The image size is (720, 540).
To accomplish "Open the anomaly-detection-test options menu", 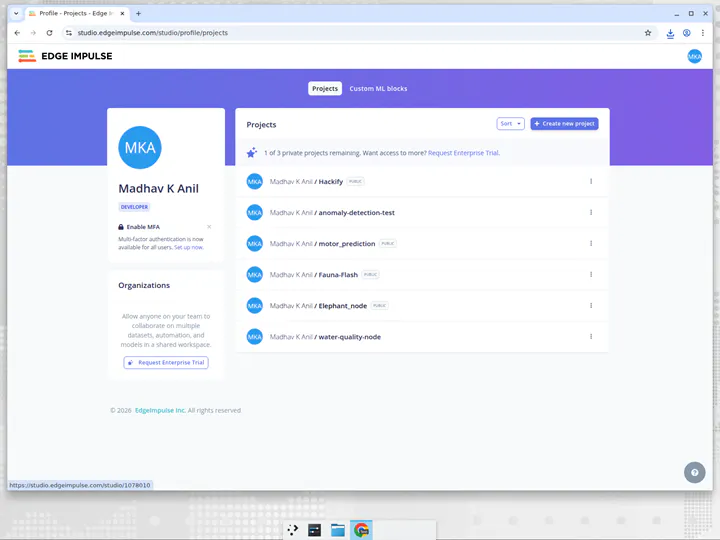I will (x=591, y=213).
